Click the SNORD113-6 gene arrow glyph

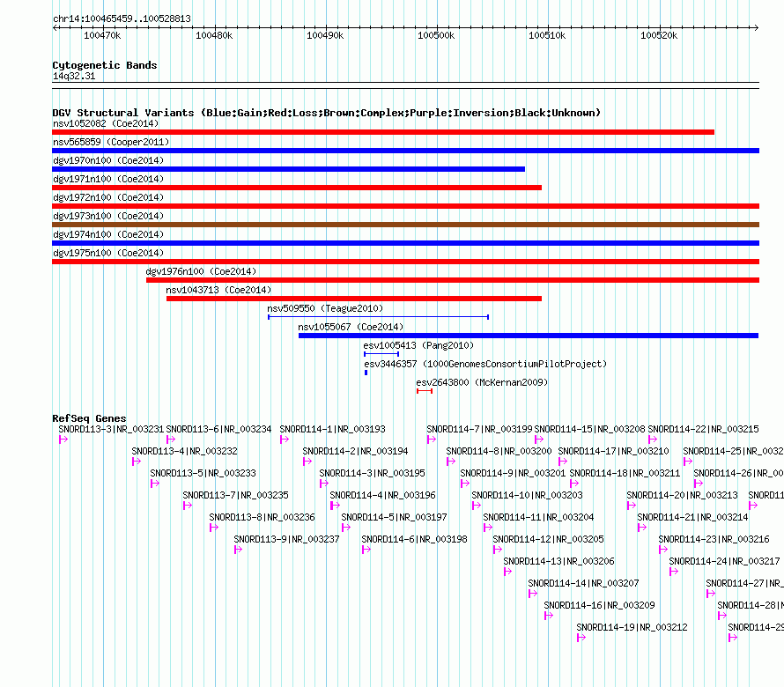[x=171, y=440]
